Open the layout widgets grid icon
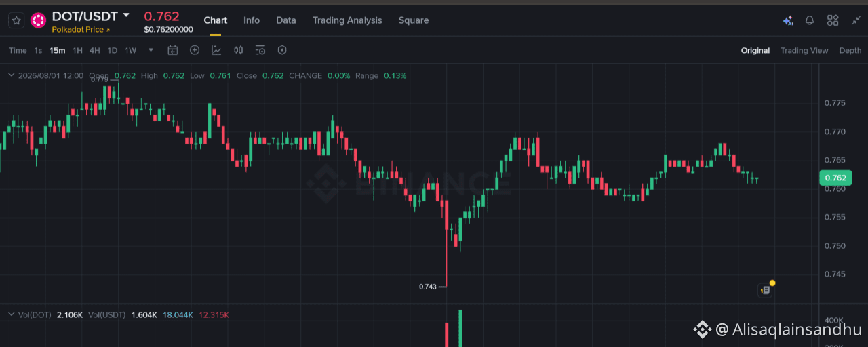This screenshot has height=347, width=868. tap(833, 20)
